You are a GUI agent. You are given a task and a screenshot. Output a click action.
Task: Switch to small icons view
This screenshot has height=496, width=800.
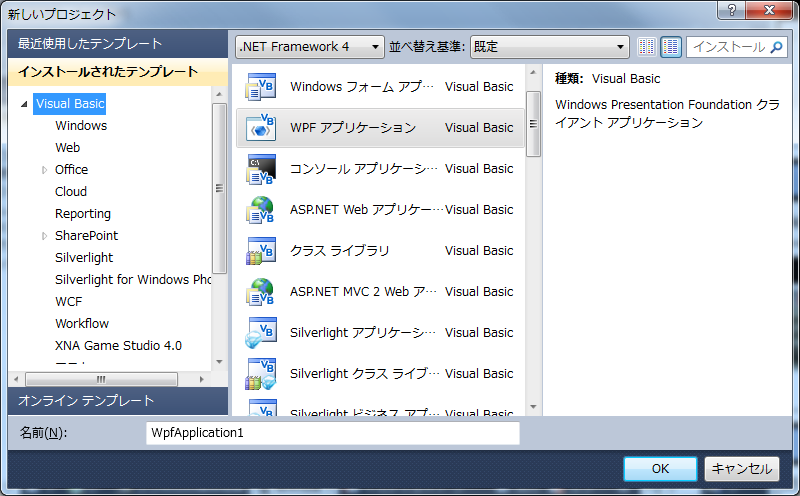(x=646, y=47)
